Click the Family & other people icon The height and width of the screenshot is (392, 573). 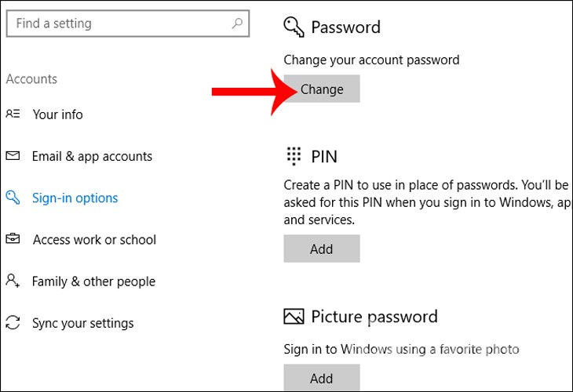(x=13, y=281)
